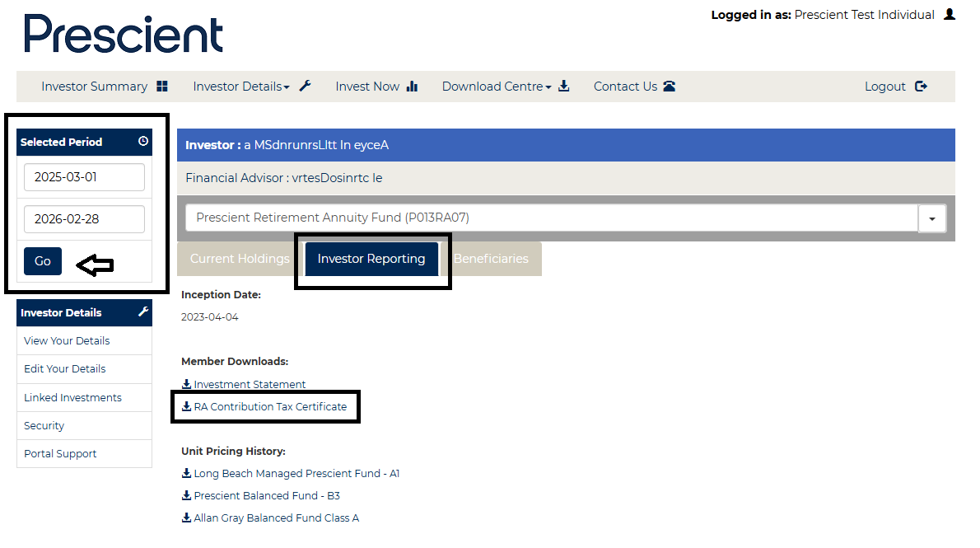Open the fund selection dropdown arrow

coord(932,219)
